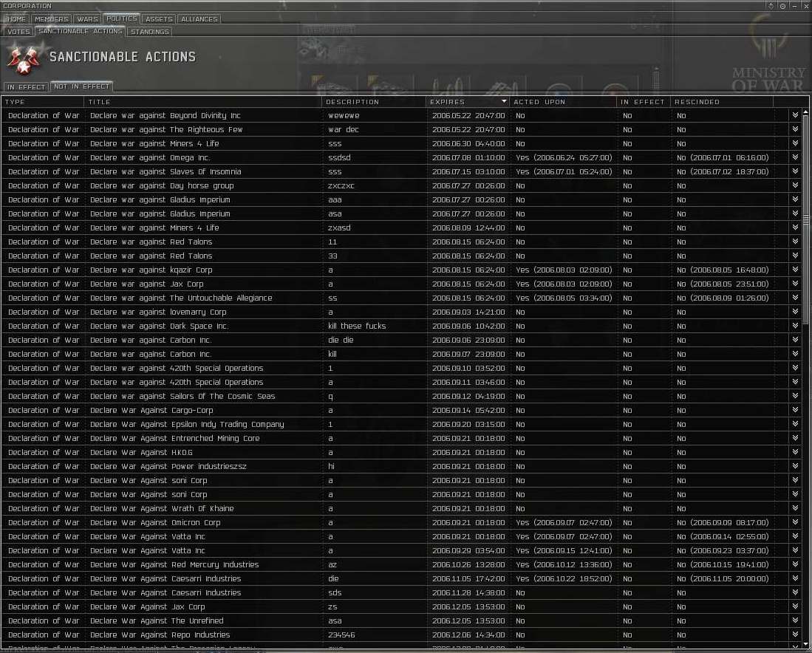This screenshot has width=812, height=653.
Task: Open the Alliances tab
Action: tap(199, 19)
